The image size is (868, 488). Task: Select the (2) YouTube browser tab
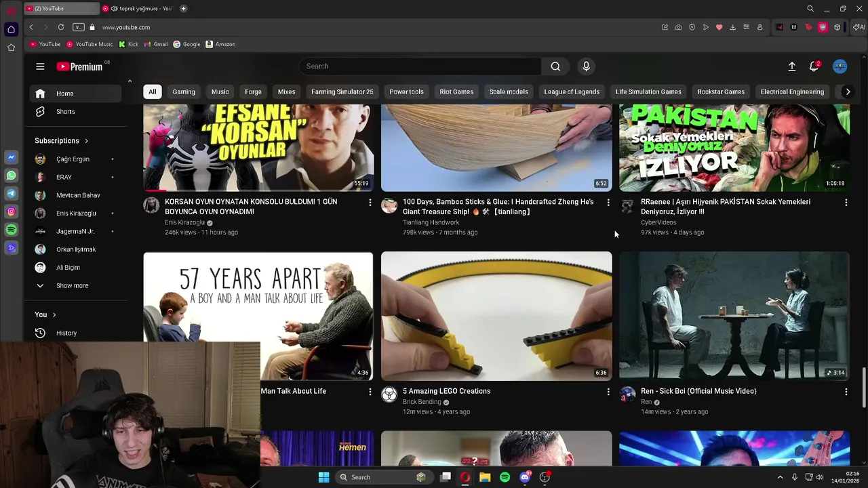point(61,9)
